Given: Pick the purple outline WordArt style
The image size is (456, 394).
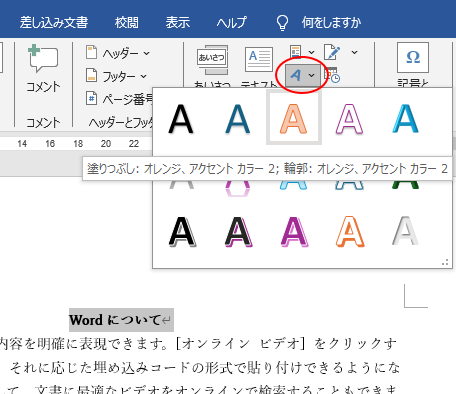Looking at the screenshot, I should (349, 119).
